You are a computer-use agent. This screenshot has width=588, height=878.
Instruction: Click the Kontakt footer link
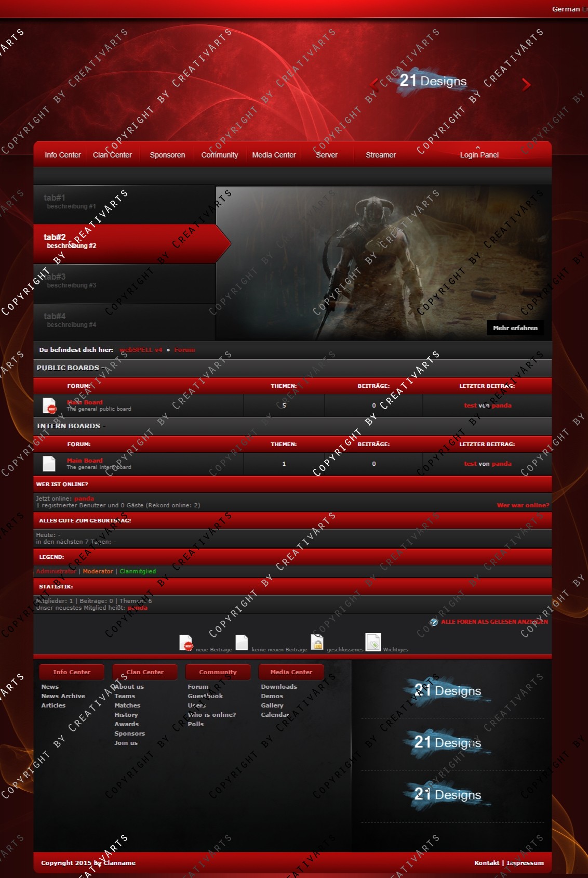pyautogui.click(x=487, y=863)
